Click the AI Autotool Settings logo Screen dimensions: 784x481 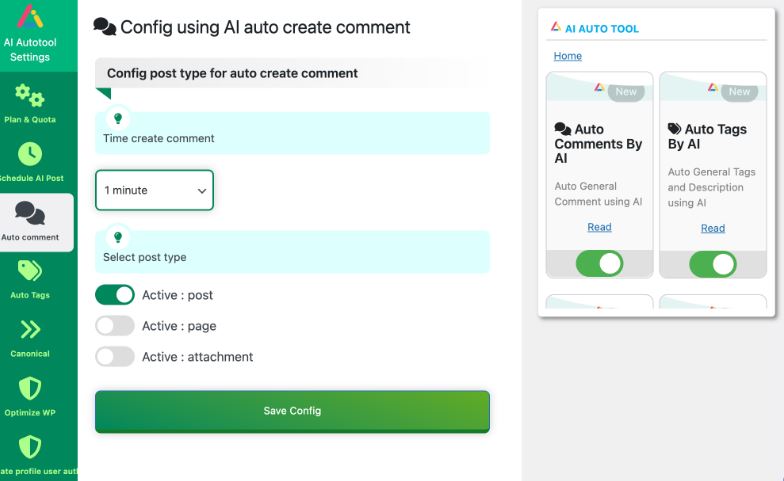30,16
